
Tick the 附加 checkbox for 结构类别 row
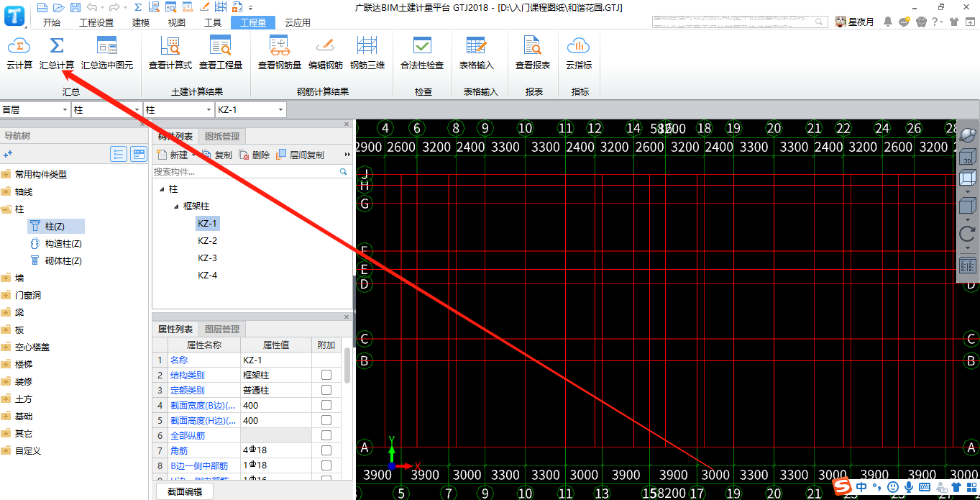(x=326, y=375)
